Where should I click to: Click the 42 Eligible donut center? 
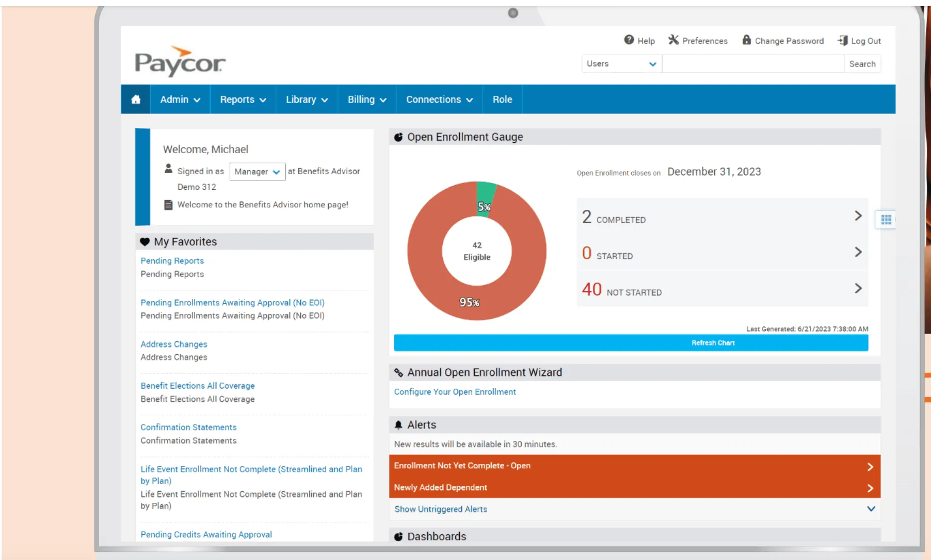click(x=477, y=251)
